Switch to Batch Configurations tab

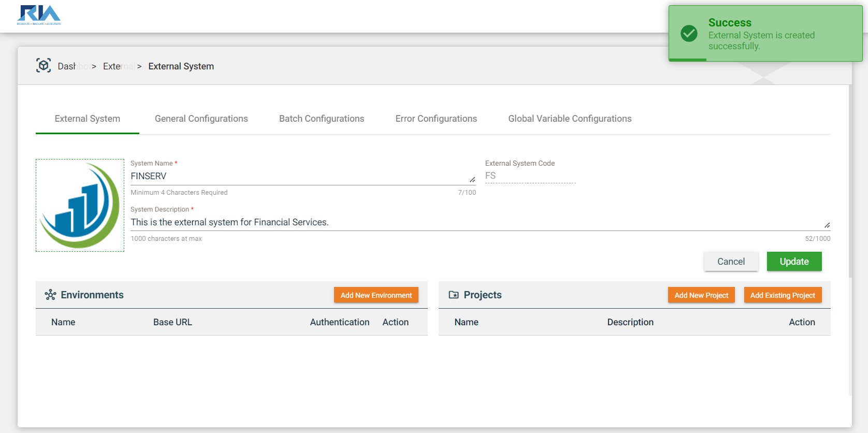[x=321, y=119]
